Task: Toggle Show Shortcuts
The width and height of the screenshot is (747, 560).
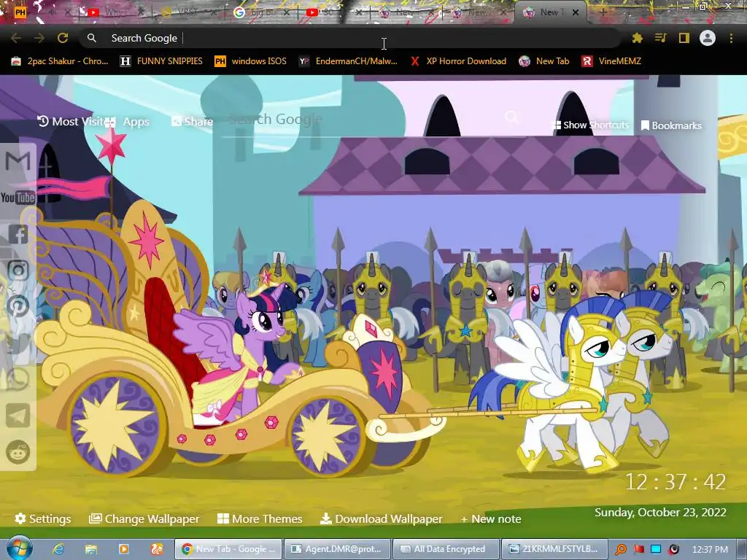Action: pos(590,125)
